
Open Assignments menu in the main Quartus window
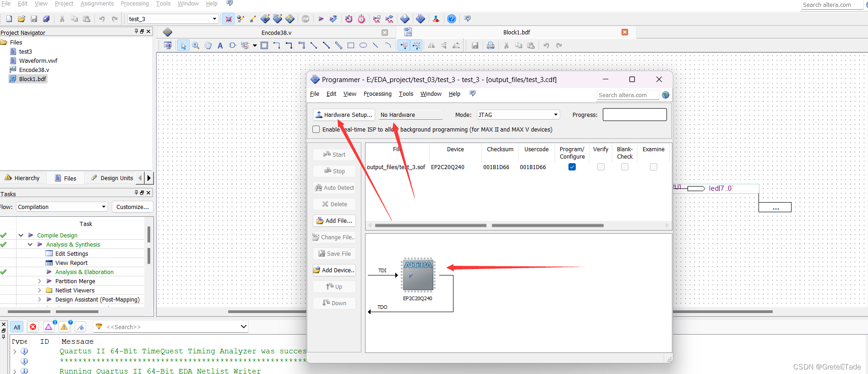pyautogui.click(x=97, y=4)
